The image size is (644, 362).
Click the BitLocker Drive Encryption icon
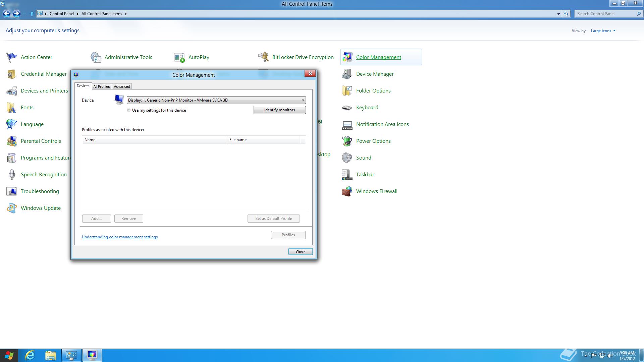[263, 57]
